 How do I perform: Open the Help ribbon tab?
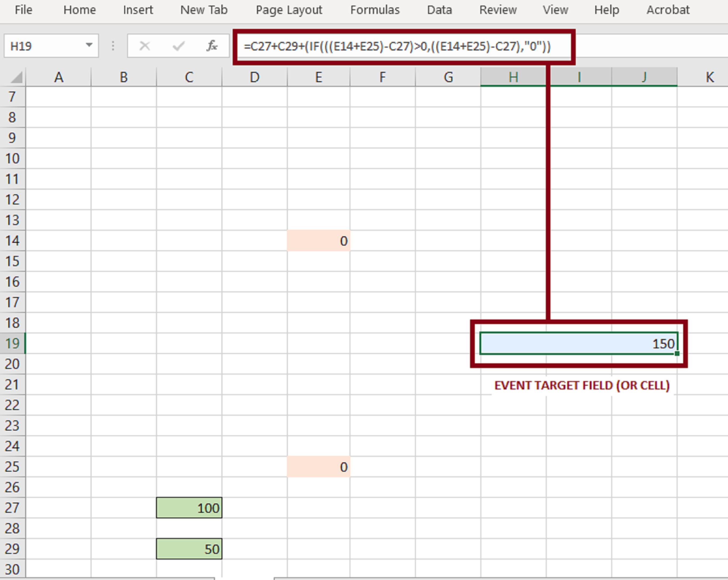click(606, 10)
